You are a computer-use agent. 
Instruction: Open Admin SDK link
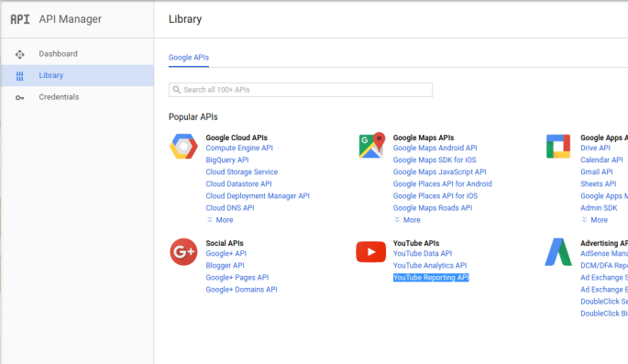pos(599,208)
